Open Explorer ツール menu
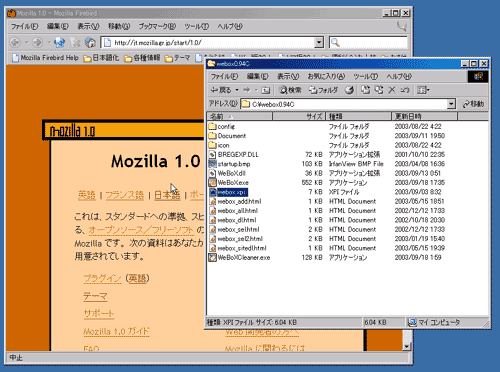Viewport: 500px width, 372px height. point(365,77)
